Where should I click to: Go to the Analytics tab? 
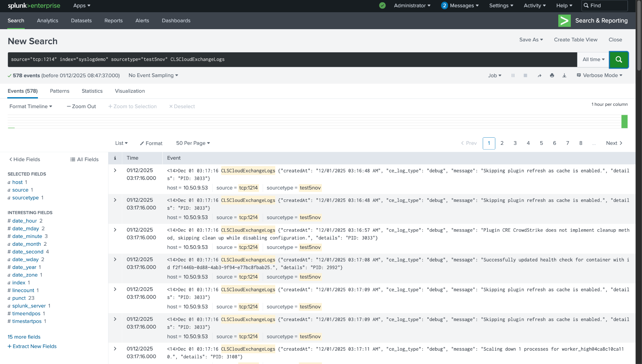click(x=47, y=21)
